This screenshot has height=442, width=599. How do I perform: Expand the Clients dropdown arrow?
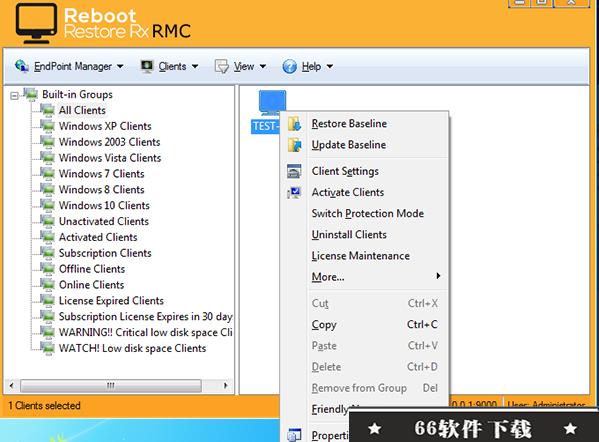[195, 66]
